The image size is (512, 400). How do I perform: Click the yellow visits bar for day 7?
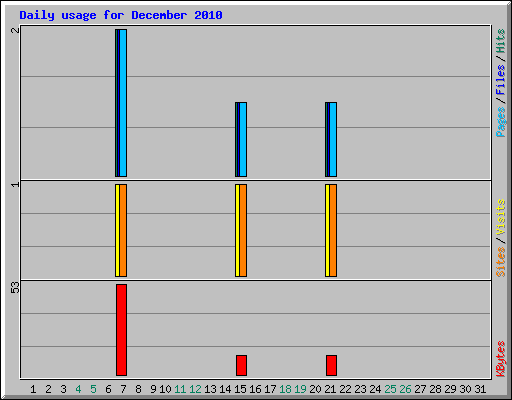point(117,230)
